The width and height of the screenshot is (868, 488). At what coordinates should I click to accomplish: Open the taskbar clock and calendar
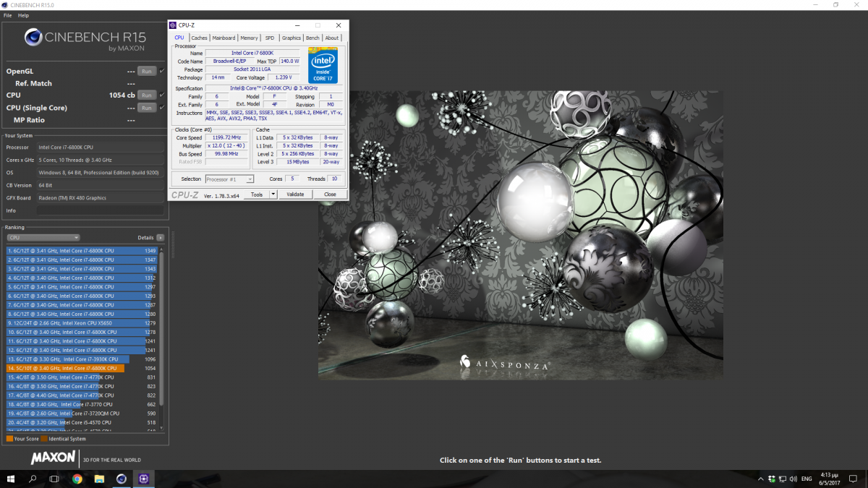tap(830, 479)
